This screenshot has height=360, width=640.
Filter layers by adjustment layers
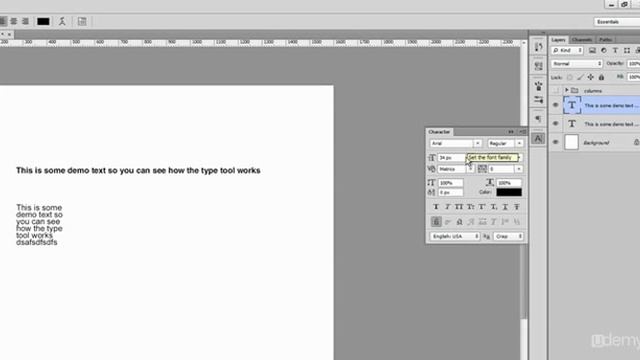[604, 50]
